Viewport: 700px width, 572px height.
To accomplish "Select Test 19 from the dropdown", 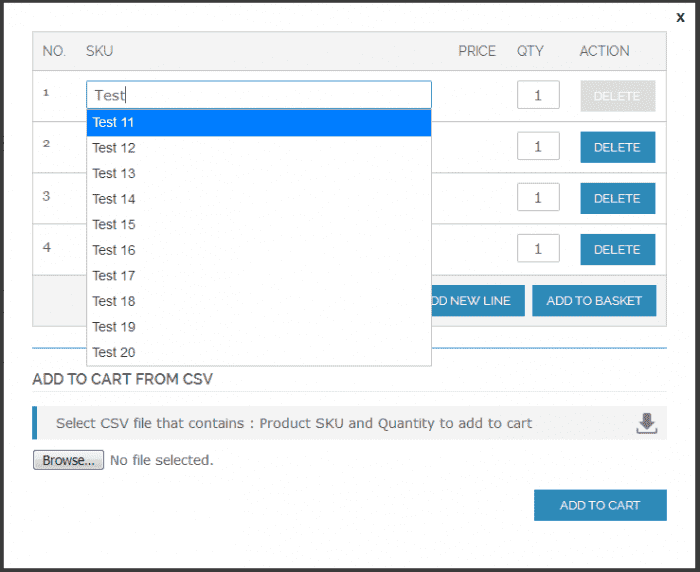I will point(258,326).
